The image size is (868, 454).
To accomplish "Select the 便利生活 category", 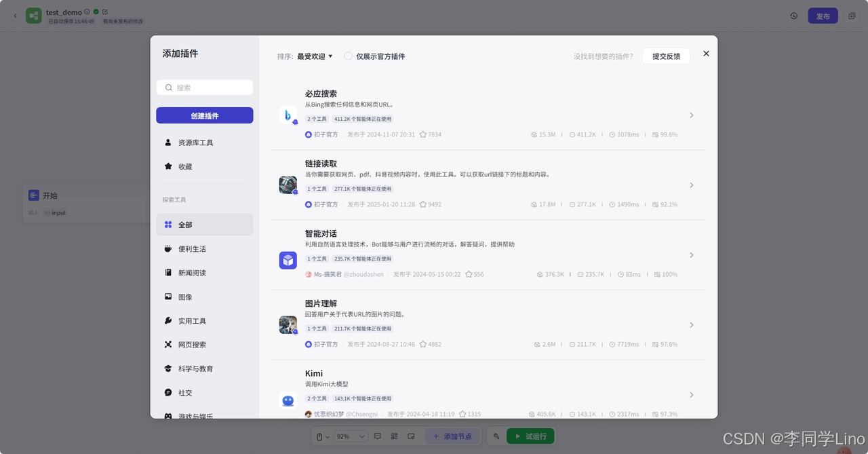I will pyautogui.click(x=205, y=249).
